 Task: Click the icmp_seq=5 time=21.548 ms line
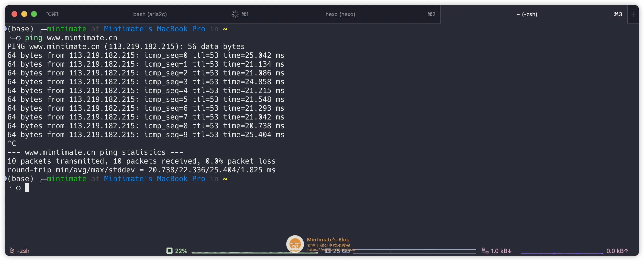(x=145, y=99)
